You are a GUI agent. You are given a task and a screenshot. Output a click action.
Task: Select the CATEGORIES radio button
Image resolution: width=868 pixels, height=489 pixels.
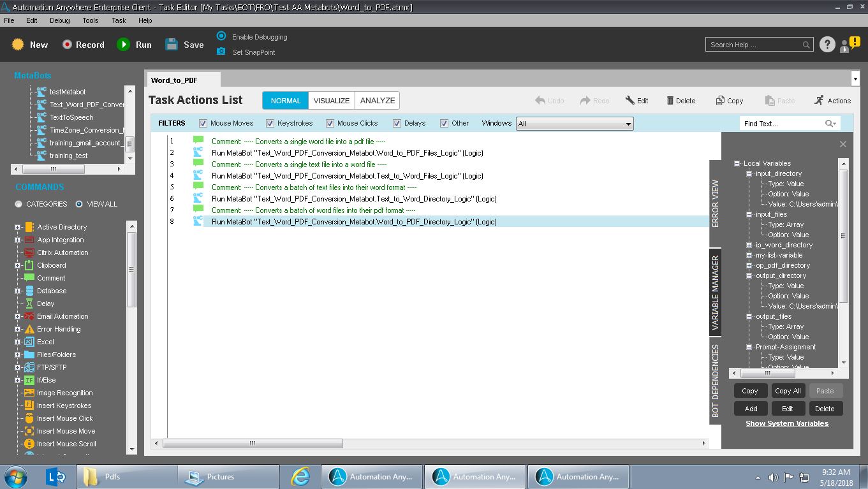(18, 204)
